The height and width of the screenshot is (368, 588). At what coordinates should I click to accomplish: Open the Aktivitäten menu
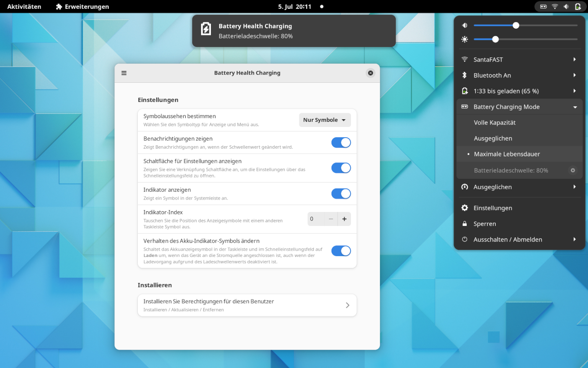24,6
